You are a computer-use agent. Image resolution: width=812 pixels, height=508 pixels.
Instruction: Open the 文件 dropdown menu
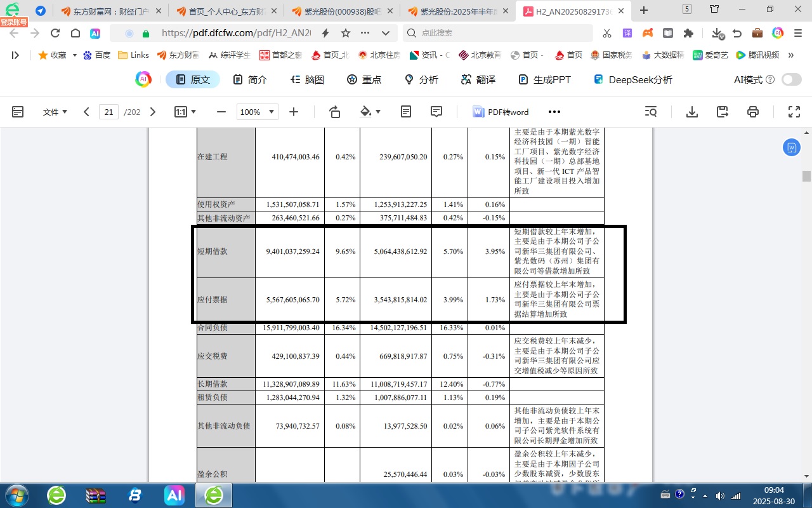click(55, 112)
